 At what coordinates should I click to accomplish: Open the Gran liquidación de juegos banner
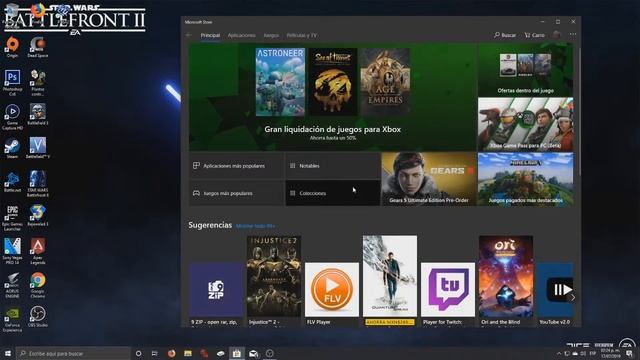pyautogui.click(x=332, y=97)
